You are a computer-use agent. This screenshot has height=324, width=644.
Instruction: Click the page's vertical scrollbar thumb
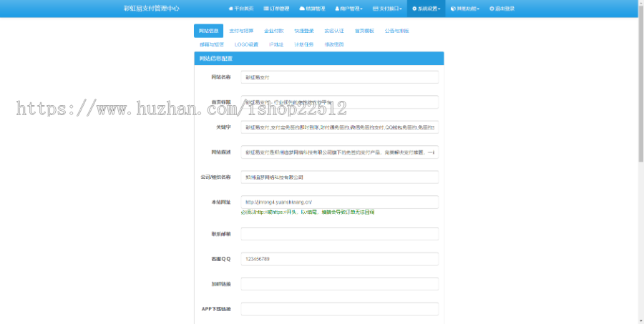(x=640, y=84)
